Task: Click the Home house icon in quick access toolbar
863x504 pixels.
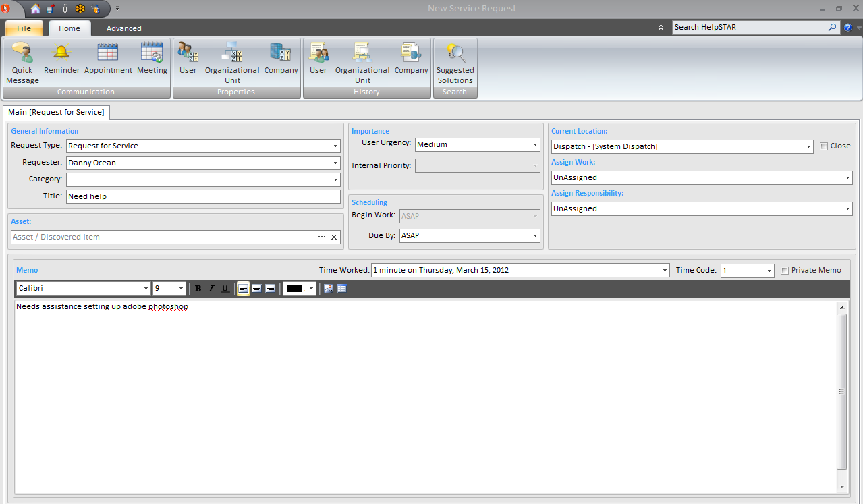Action: click(36, 9)
